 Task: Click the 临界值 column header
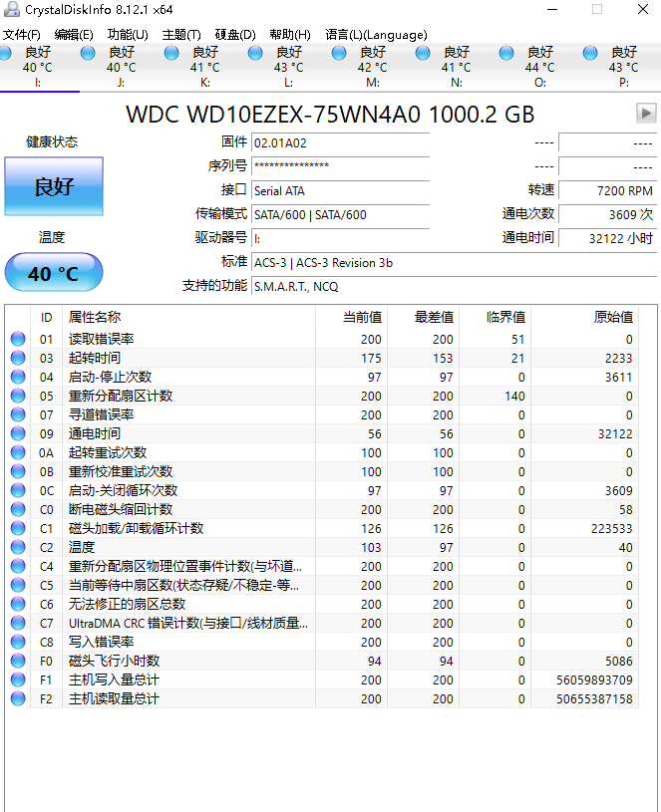click(495, 317)
